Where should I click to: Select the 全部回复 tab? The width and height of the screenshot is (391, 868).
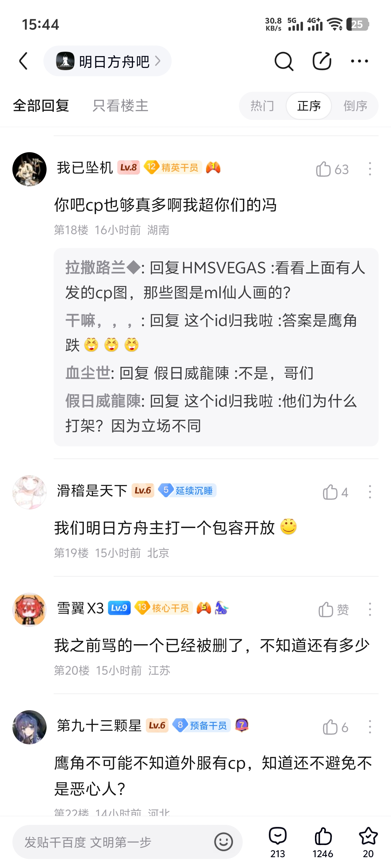click(41, 105)
